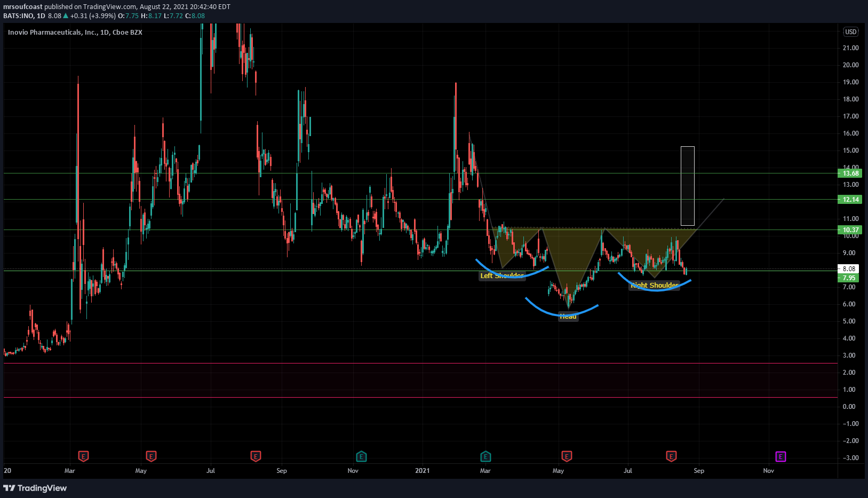Viewport: 868px width, 498px height.
Task: Click the mrsoufcoast author name
Action: coord(23,7)
